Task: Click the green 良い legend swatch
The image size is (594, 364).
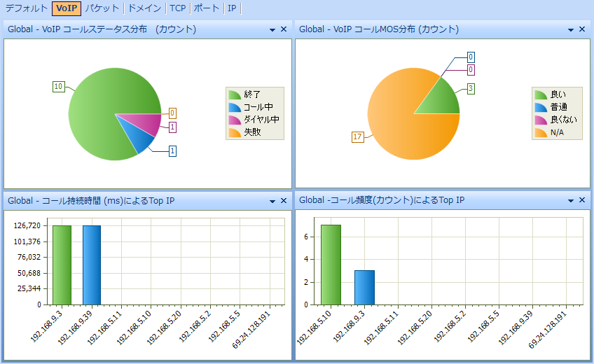Action: pos(541,94)
